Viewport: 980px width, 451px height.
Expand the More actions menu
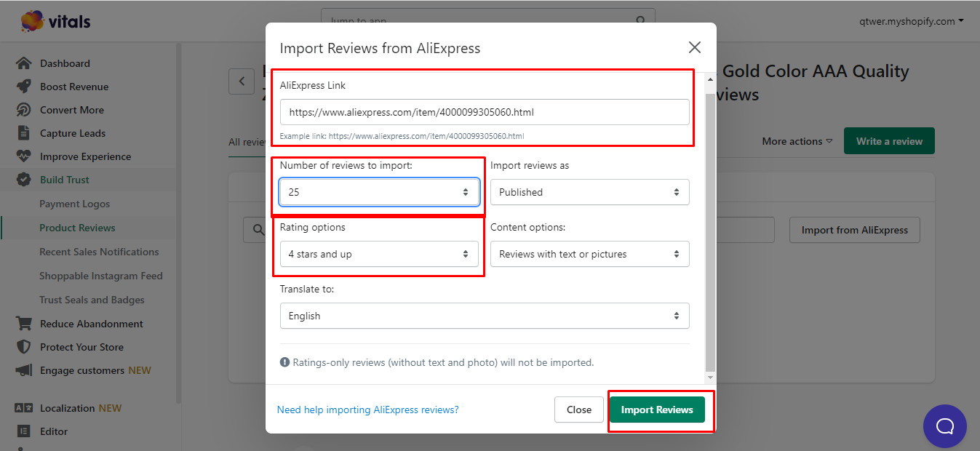click(x=797, y=141)
